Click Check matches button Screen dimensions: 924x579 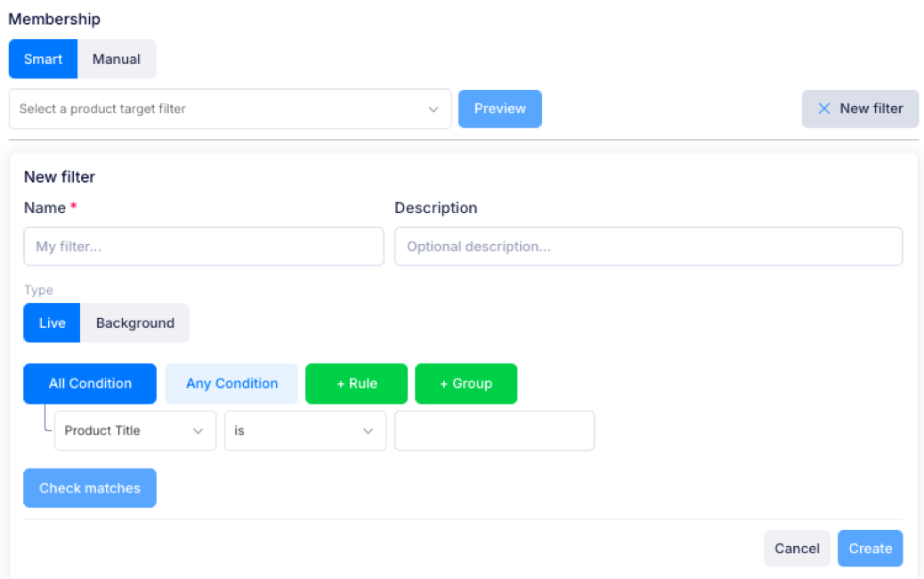(90, 488)
